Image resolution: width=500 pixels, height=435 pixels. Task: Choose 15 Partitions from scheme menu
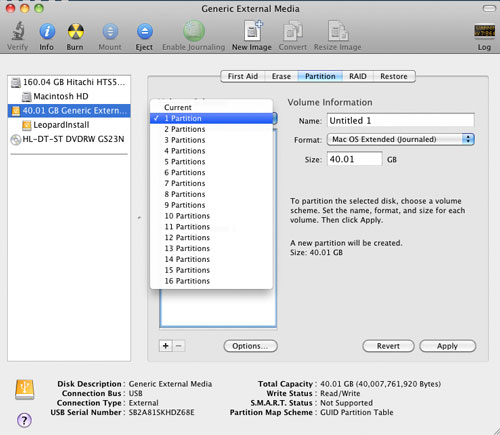[x=211, y=270]
